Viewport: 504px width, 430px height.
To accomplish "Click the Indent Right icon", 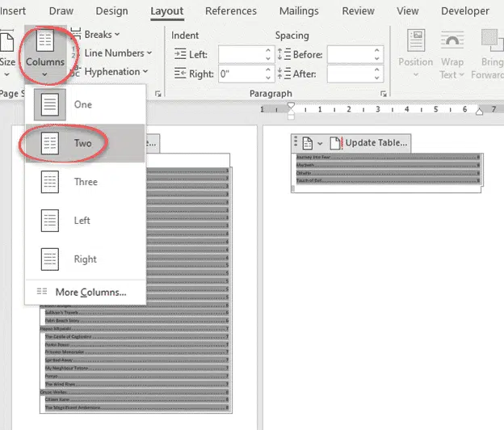I will (180, 74).
